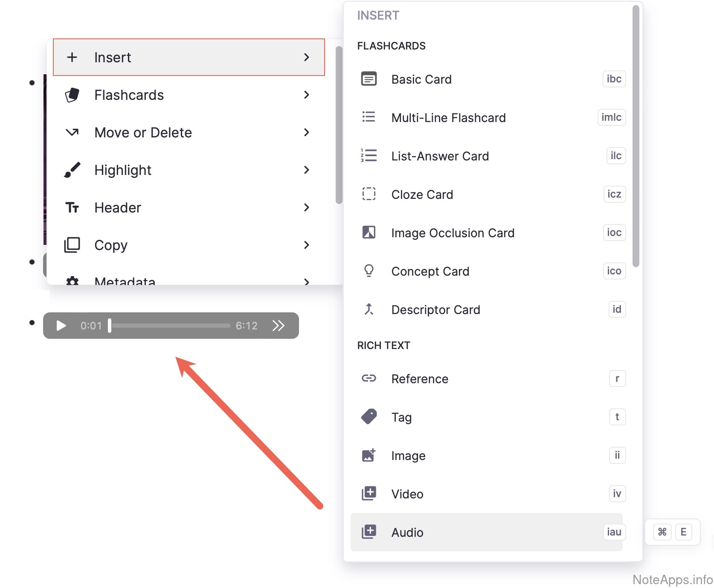Image resolution: width=714 pixels, height=588 pixels.
Task: Click the Highlight brush icon
Action: click(x=72, y=170)
